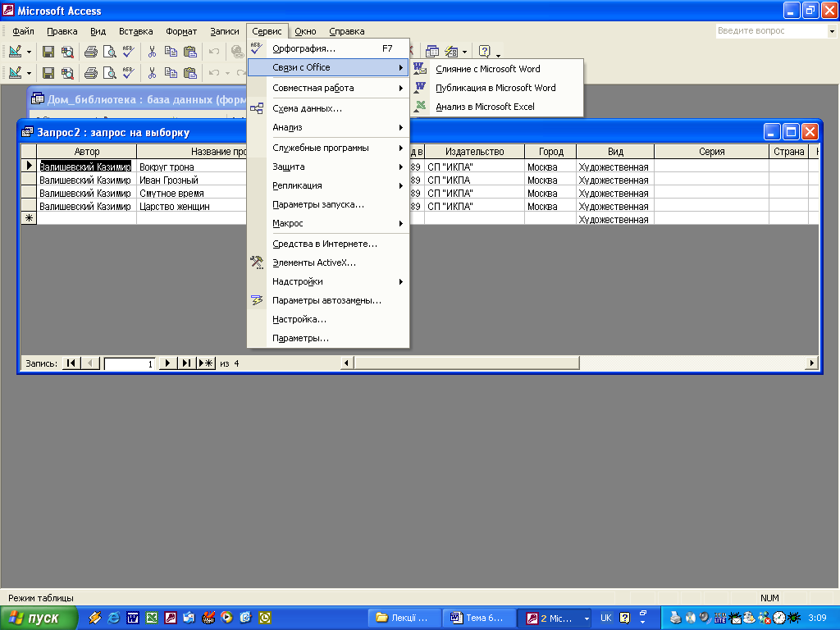Open the Окно menu

pyautogui.click(x=305, y=31)
